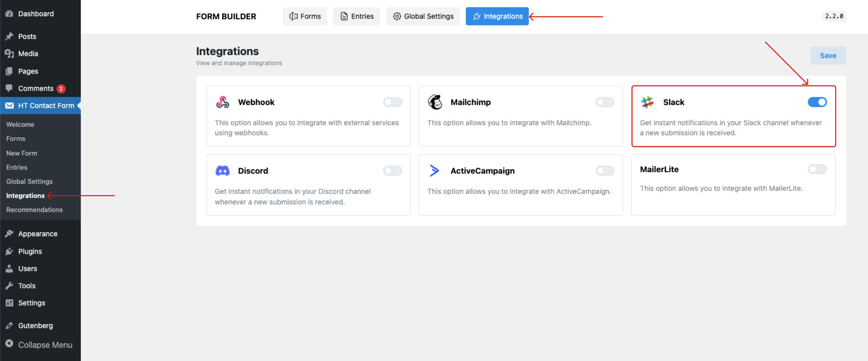Click the Appearance paintbrush icon
The height and width of the screenshot is (361, 868).
[x=9, y=234]
